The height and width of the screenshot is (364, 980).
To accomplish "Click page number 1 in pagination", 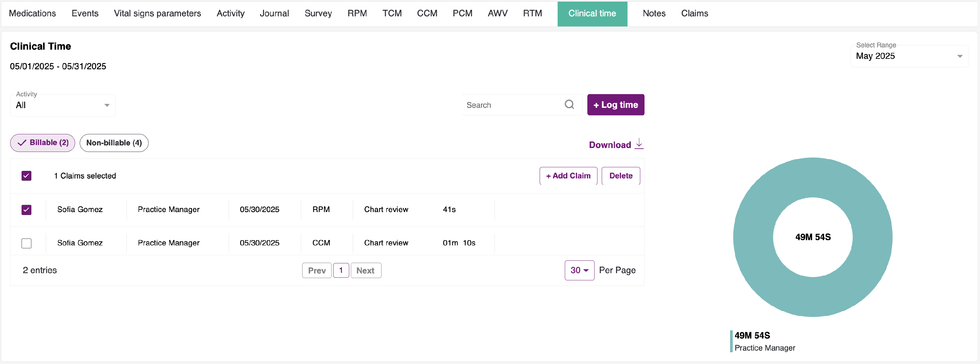I will coord(341,271).
